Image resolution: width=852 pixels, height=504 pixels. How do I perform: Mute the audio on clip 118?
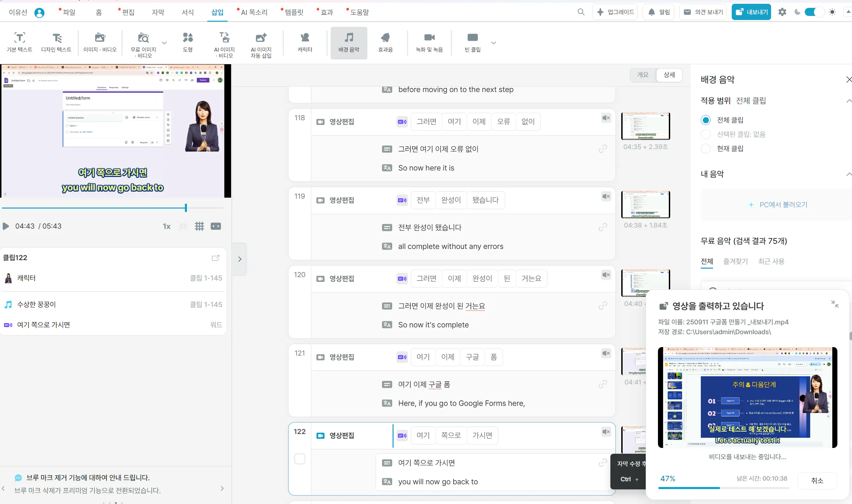[606, 118]
